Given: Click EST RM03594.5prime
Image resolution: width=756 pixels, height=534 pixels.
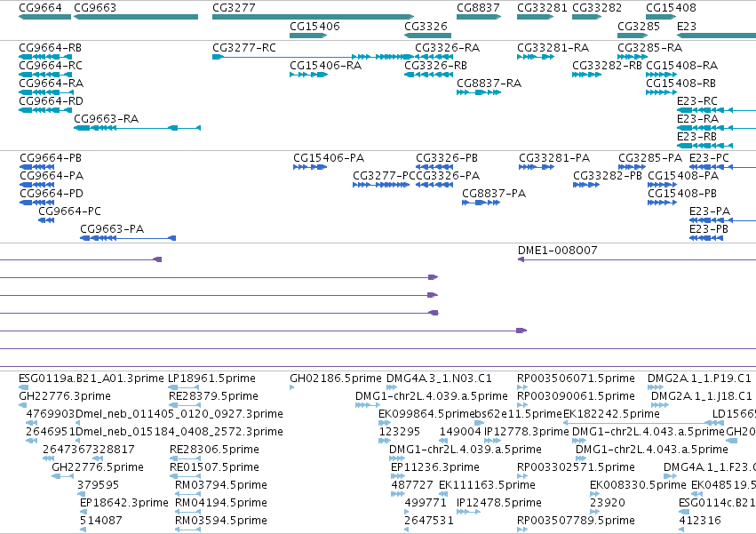Looking at the screenshot, I should tap(221, 521).
